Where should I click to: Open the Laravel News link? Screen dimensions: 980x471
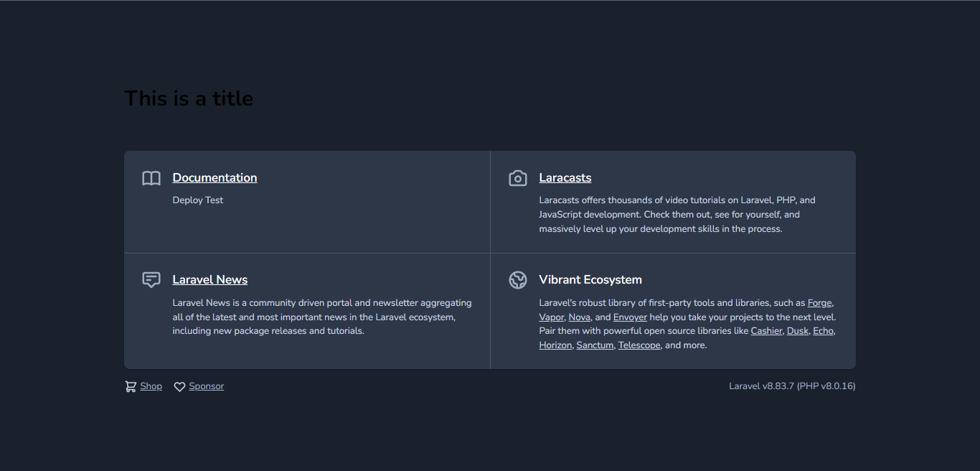pyautogui.click(x=210, y=280)
